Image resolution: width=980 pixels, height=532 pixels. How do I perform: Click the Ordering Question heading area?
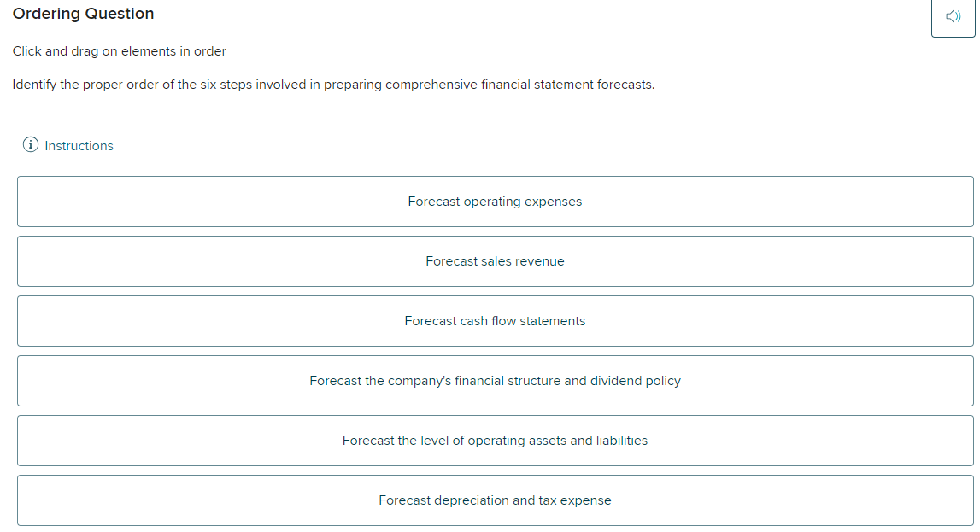[83, 14]
